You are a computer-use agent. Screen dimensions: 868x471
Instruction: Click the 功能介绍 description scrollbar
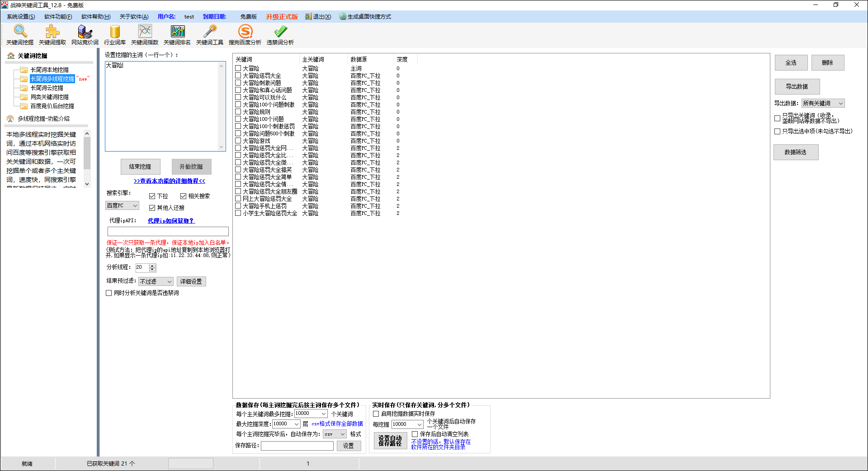pos(87,158)
